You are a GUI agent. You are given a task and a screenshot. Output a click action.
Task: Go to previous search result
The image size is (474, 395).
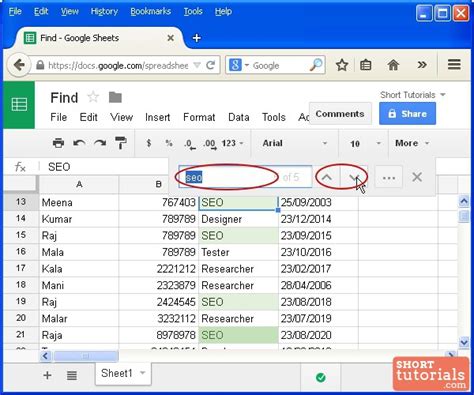click(327, 177)
